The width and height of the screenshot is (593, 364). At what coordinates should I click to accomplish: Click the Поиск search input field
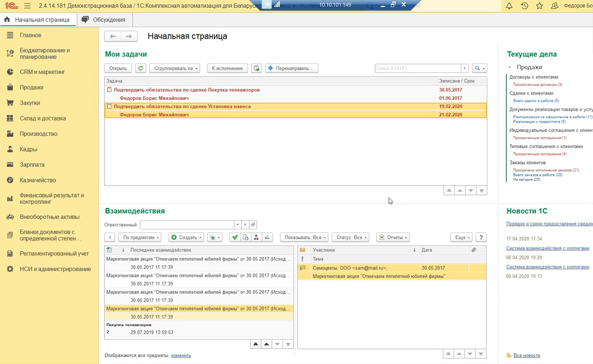point(417,68)
